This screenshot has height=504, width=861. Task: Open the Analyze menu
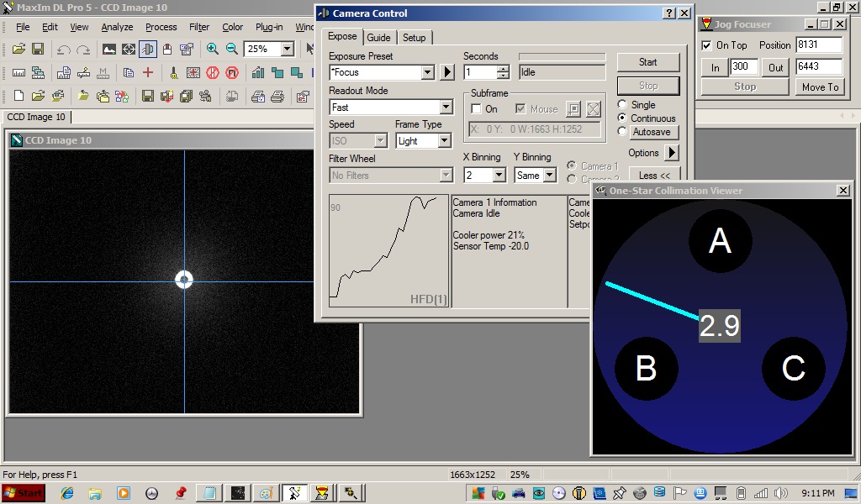coord(117,27)
